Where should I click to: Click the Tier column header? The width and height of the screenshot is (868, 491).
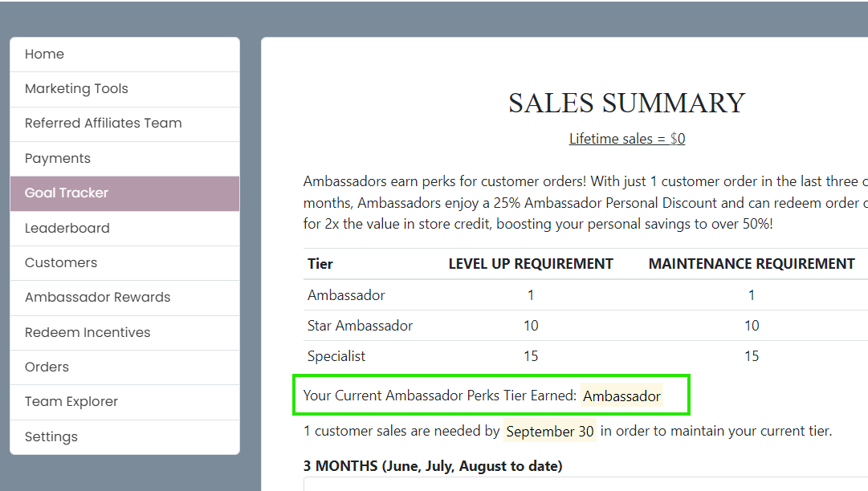coord(320,264)
